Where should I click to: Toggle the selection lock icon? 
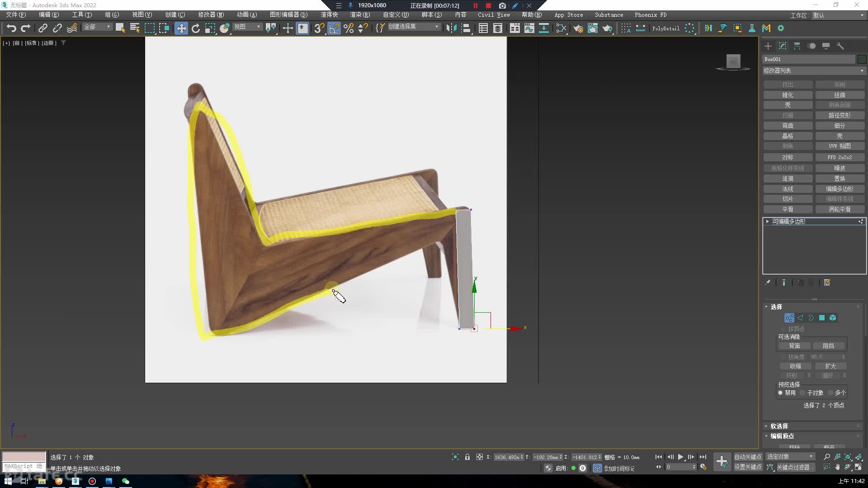[x=467, y=457]
